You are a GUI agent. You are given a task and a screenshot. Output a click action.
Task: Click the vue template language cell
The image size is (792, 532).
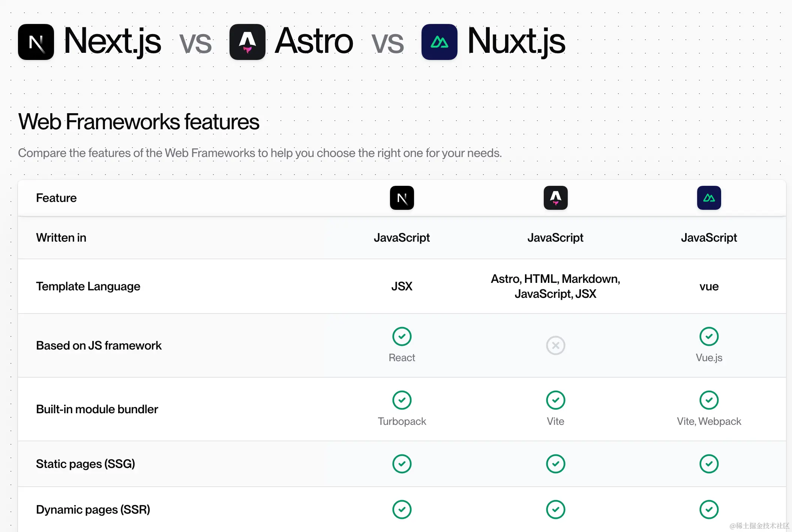pos(709,287)
